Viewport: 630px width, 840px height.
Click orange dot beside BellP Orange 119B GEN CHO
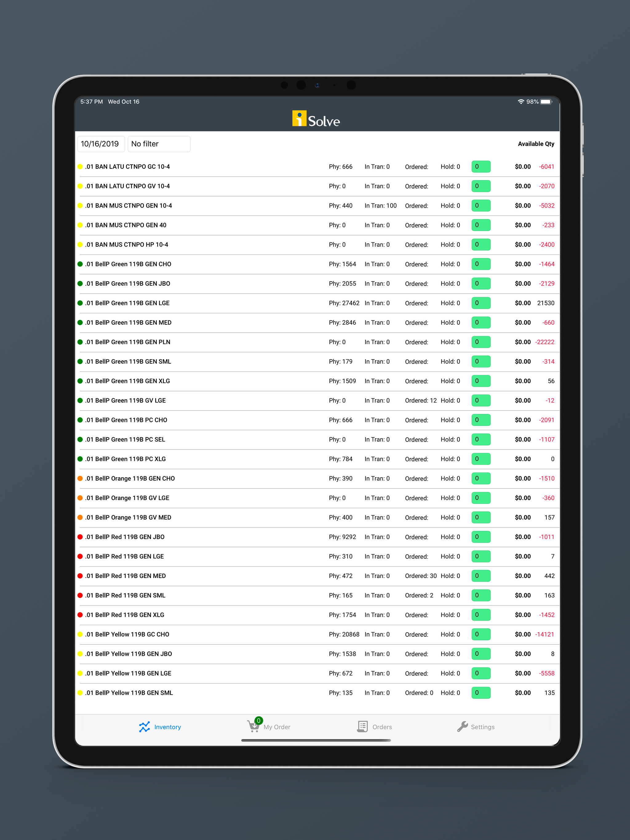(x=80, y=478)
